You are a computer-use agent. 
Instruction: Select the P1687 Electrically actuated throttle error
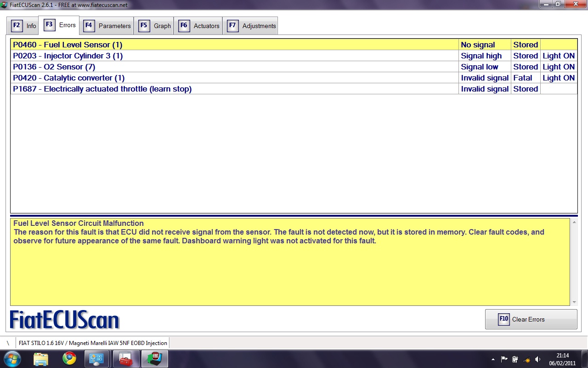294,89
